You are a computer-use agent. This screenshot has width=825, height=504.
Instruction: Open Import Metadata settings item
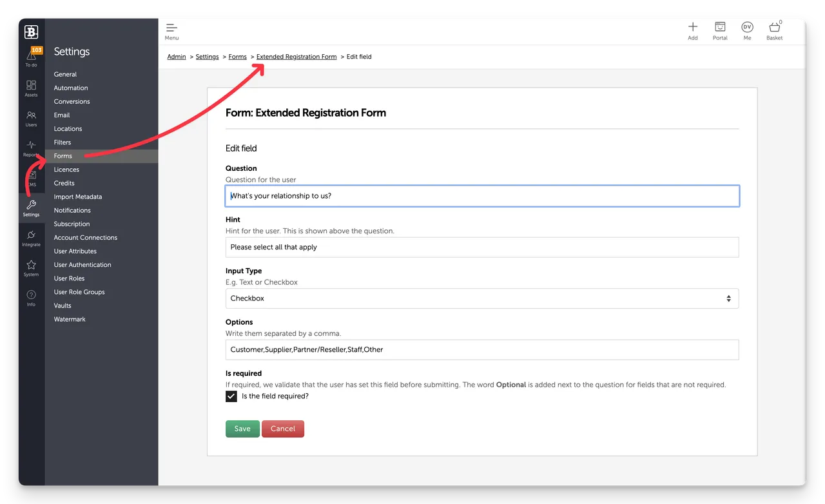tap(77, 197)
